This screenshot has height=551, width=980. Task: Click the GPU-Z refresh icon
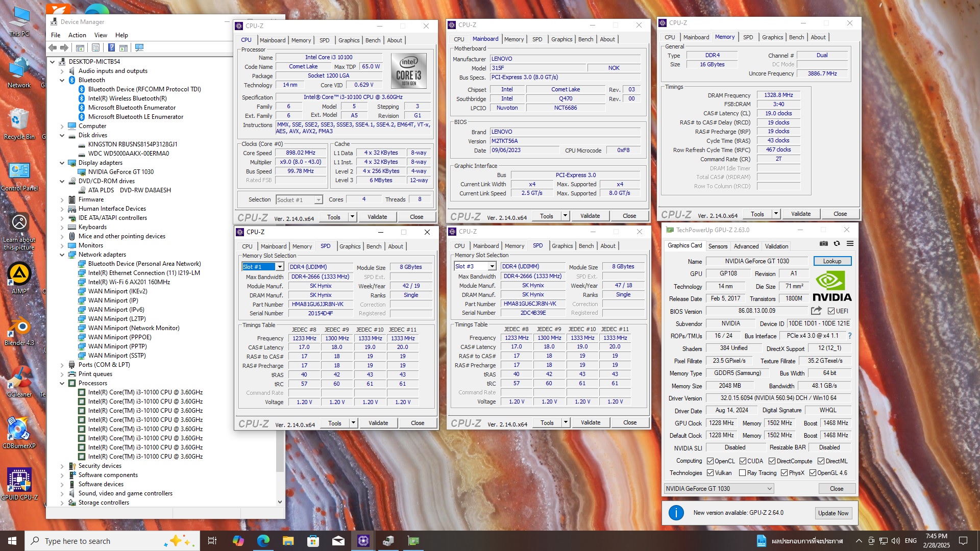tap(837, 244)
